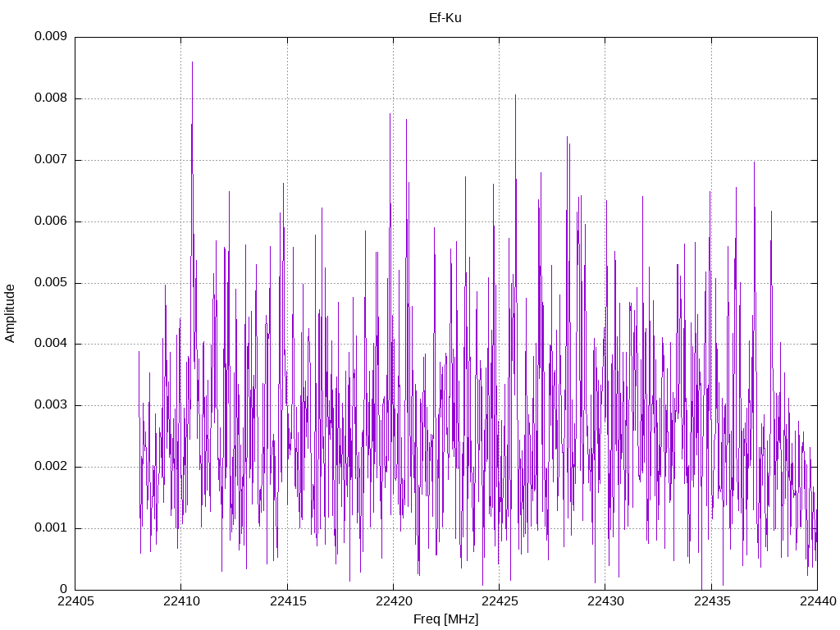
Task: Click the 0.004 y-axis tick label
Action: click(x=51, y=344)
